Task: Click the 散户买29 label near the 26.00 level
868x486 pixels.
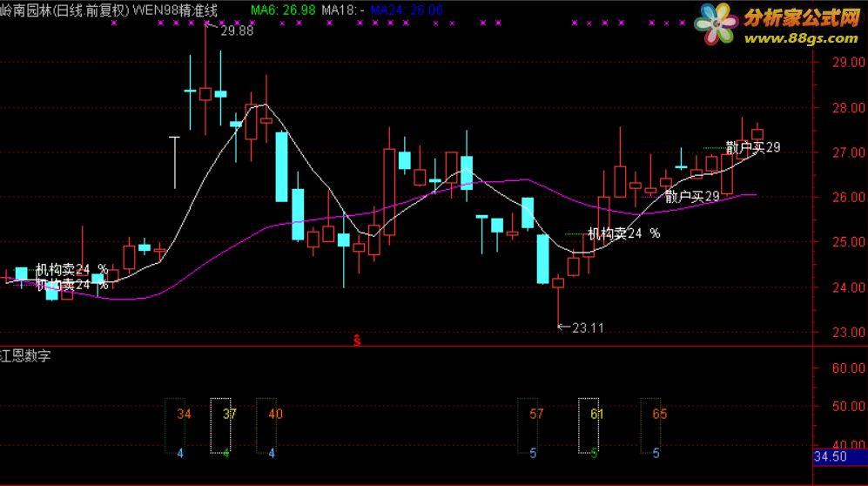Action: coord(692,197)
